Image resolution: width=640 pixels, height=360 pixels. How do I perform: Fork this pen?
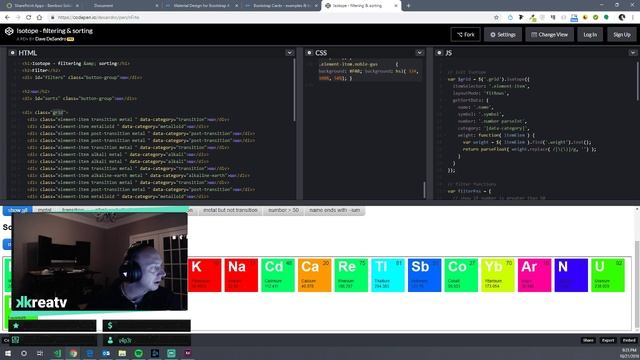[465, 35]
